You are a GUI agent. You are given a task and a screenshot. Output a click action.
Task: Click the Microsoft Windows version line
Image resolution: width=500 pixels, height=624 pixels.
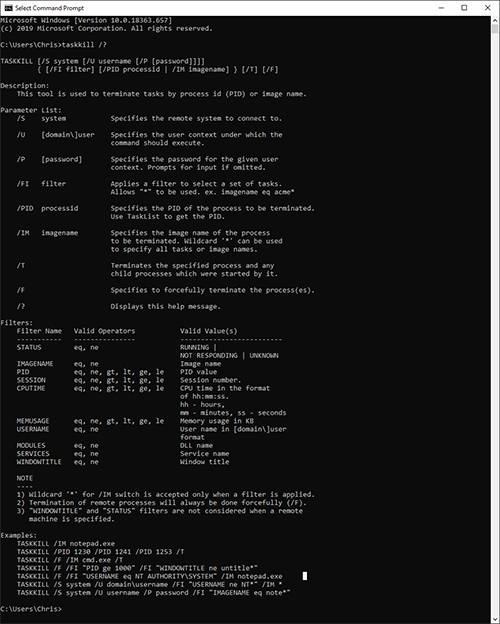[86, 20]
